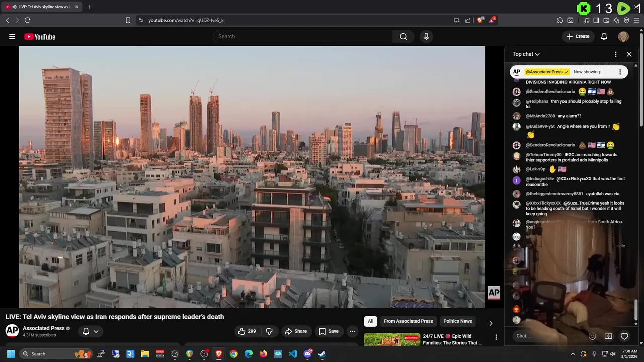Open Windows Start menu
The height and width of the screenshot is (362, 644).
pos(11,354)
